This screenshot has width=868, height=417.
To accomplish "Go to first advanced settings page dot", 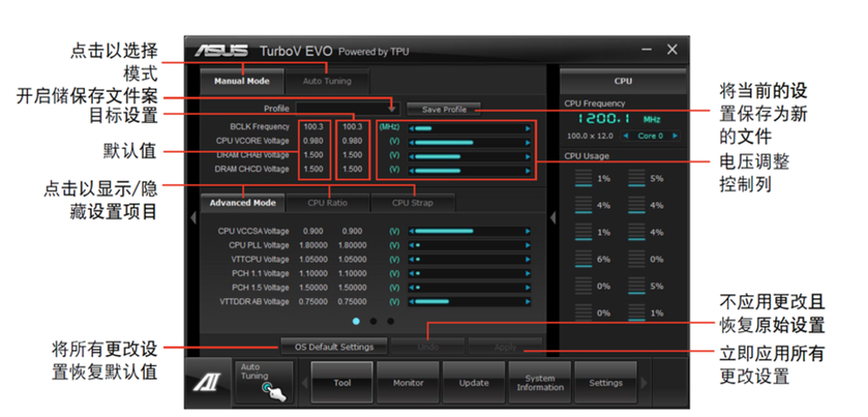I will tap(356, 321).
